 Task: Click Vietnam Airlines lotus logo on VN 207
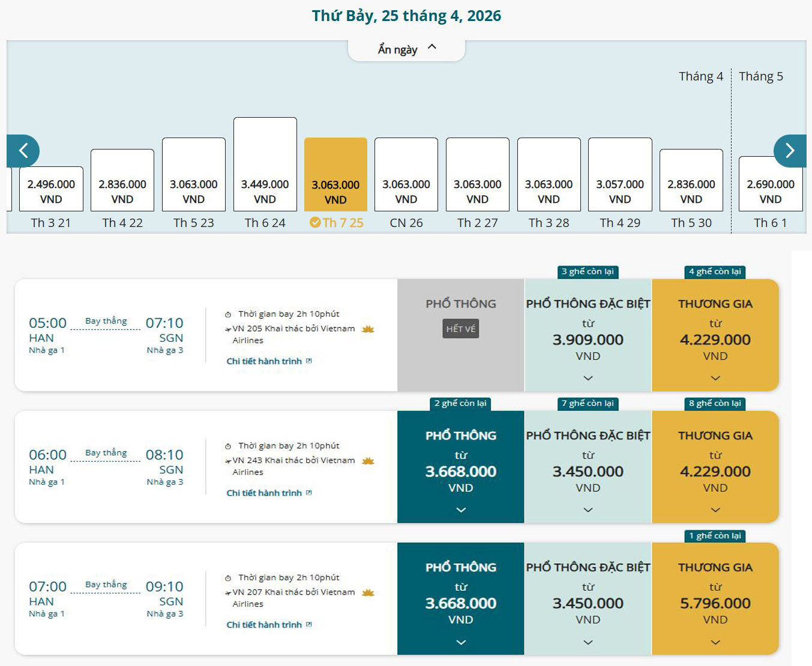[x=368, y=593]
